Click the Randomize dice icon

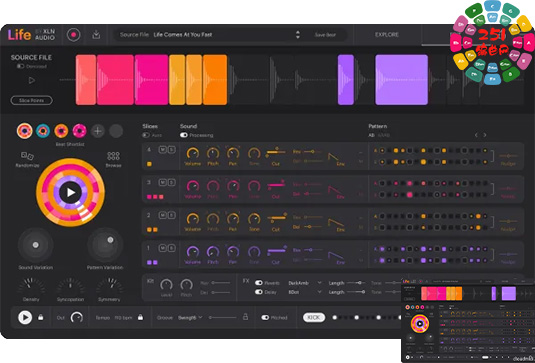point(27,156)
